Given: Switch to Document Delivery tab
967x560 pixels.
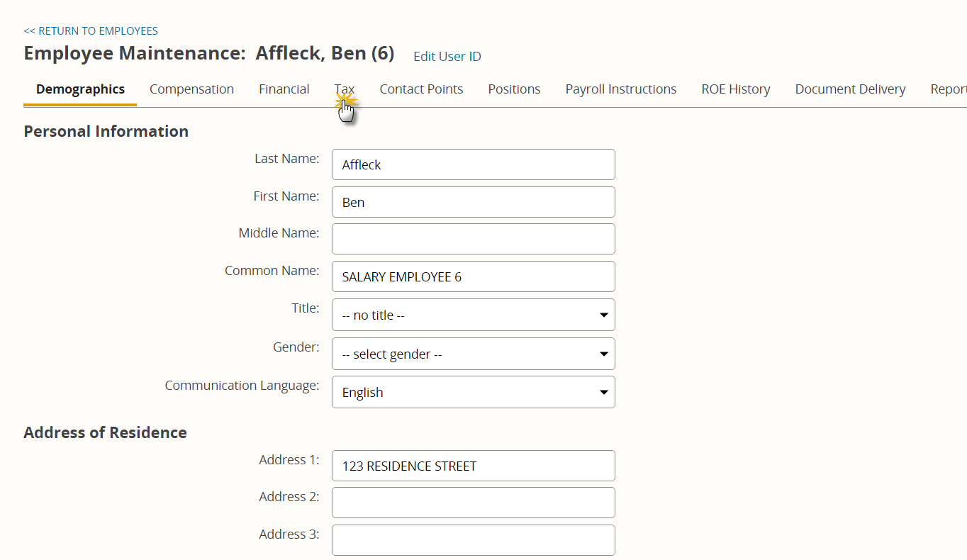Looking at the screenshot, I should (x=850, y=89).
